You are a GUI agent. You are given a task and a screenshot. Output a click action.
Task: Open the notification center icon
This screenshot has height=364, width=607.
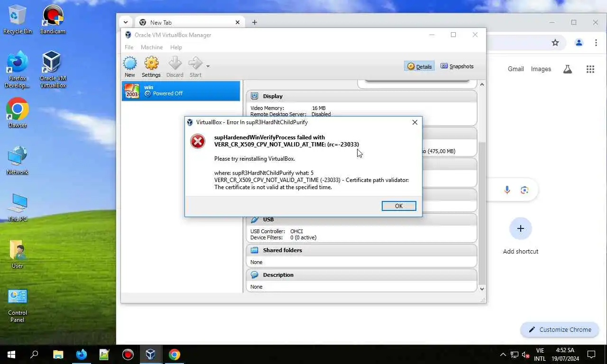click(591, 355)
